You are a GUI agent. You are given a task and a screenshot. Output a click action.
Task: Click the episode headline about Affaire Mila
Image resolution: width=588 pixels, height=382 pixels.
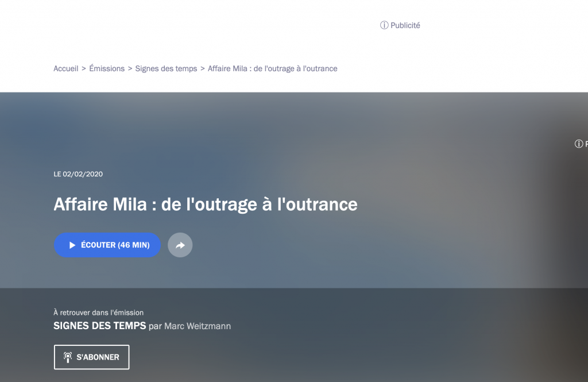(x=206, y=204)
